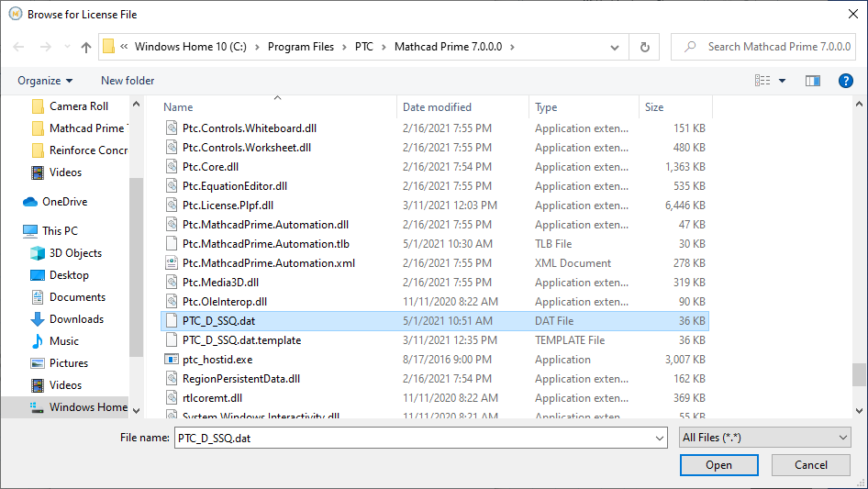Expand the chevron after Mathcad Prime 7.0.0.0

512,47
